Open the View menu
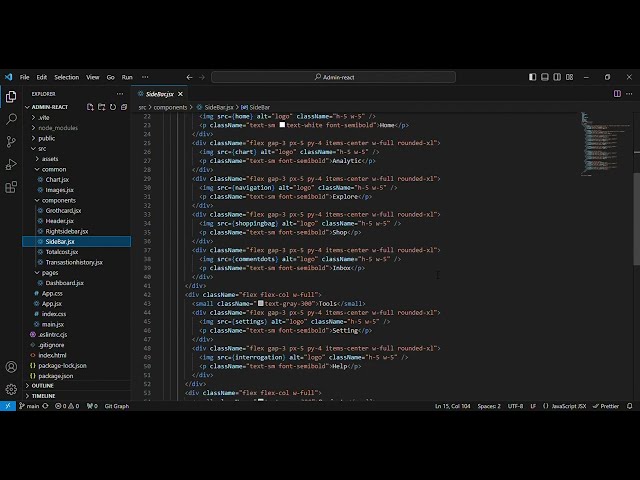Image resolution: width=640 pixels, height=480 pixels. tap(93, 77)
